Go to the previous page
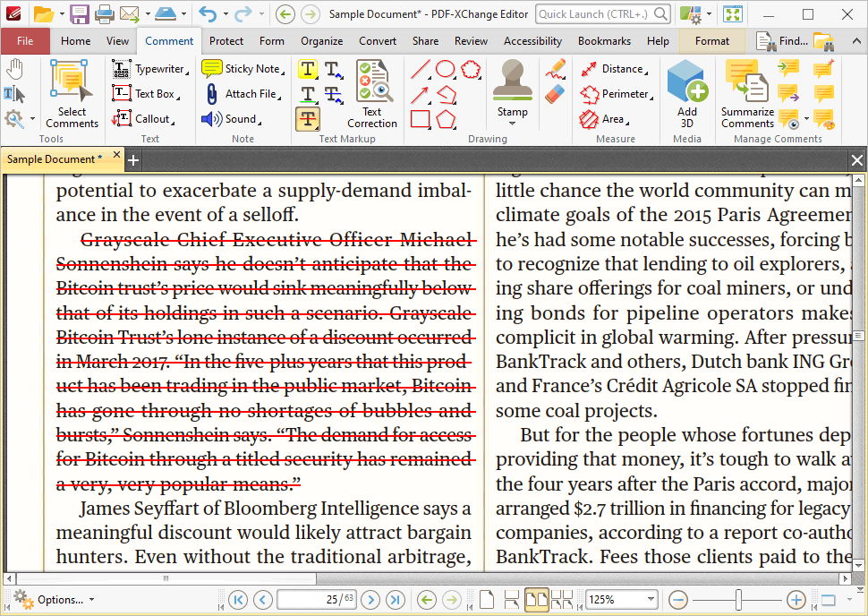The height and width of the screenshot is (616, 868). (x=263, y=599)
